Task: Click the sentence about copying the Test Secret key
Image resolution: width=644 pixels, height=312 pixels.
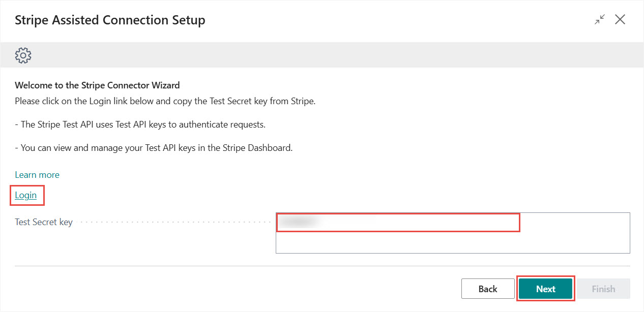Action: click(165, 101)
